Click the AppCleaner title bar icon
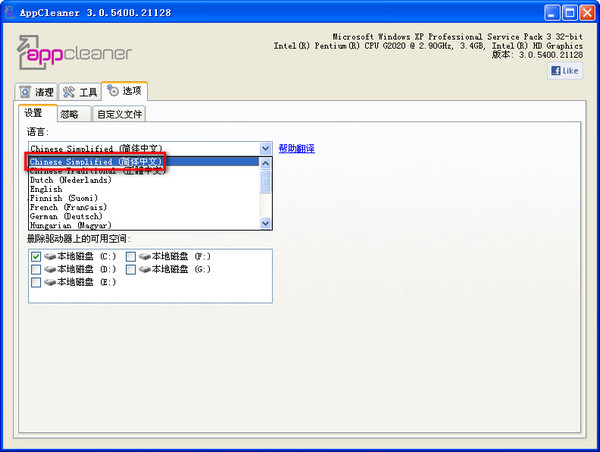The image size is (600, 452). coord(9,12)
